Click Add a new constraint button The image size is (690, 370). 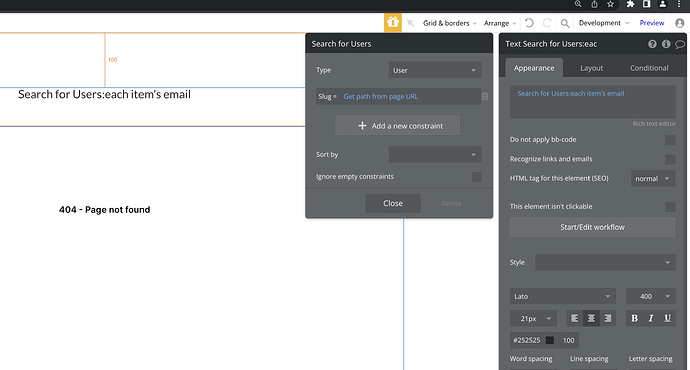397,126
